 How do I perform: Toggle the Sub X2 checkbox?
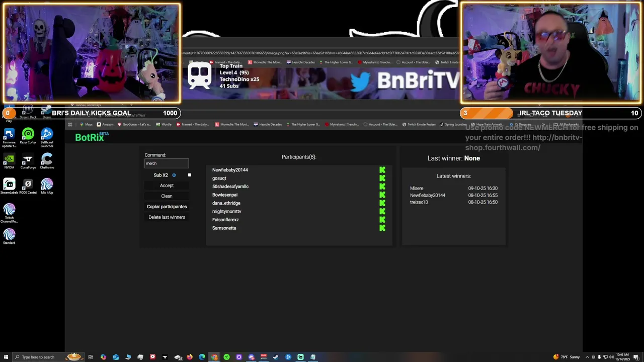[x=189, y=175]
